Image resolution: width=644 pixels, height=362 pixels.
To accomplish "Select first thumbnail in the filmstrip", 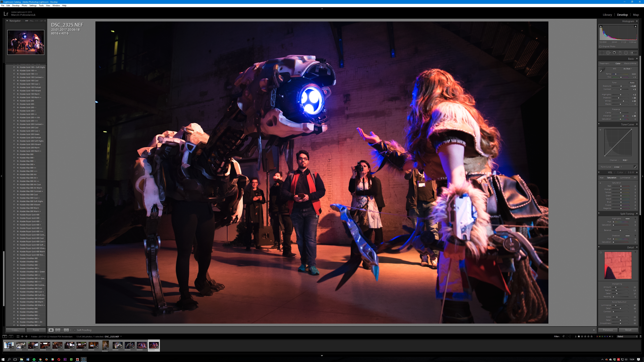I will point(9,345).
